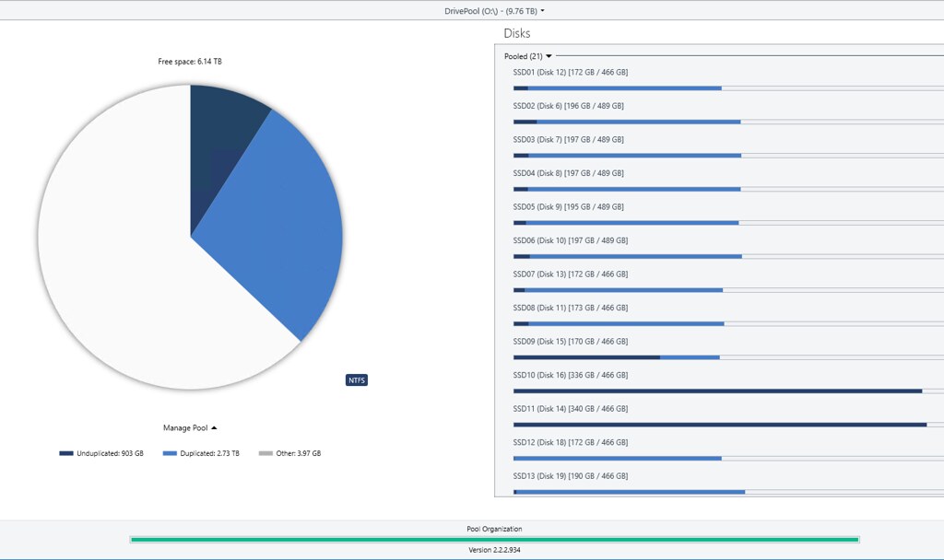Click the green Pool Organization progress bar
The height and width of the screenshot is (560, 944).
[494, 540]
